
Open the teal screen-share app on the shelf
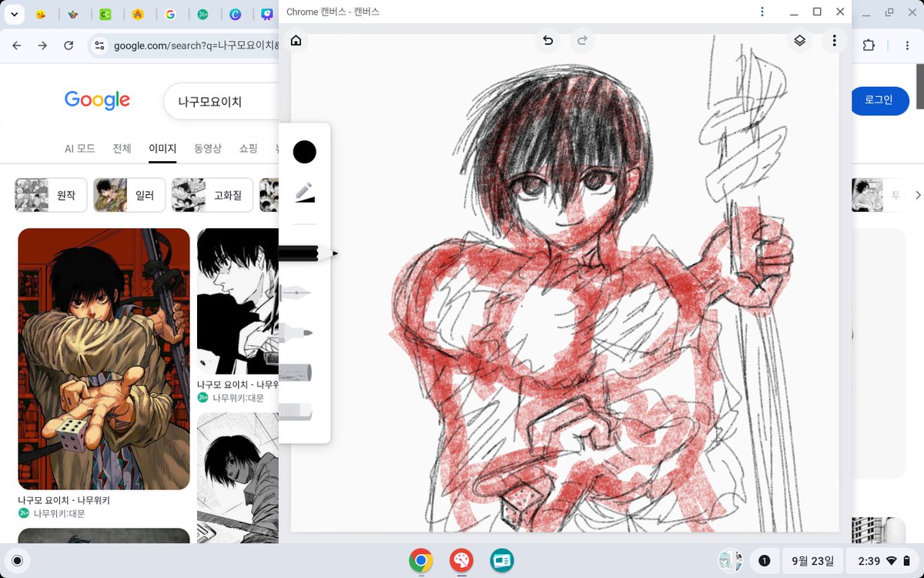[x=502, y=560]
